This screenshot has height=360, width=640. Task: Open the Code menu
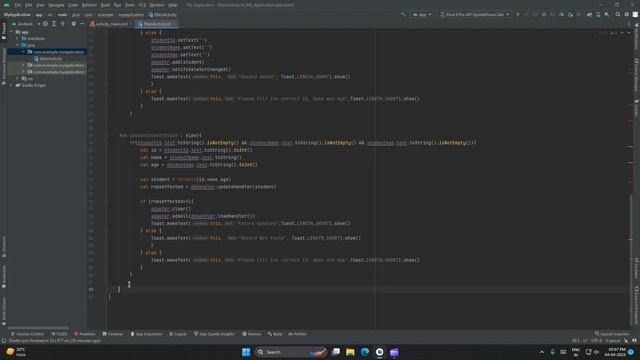point(73,5)
